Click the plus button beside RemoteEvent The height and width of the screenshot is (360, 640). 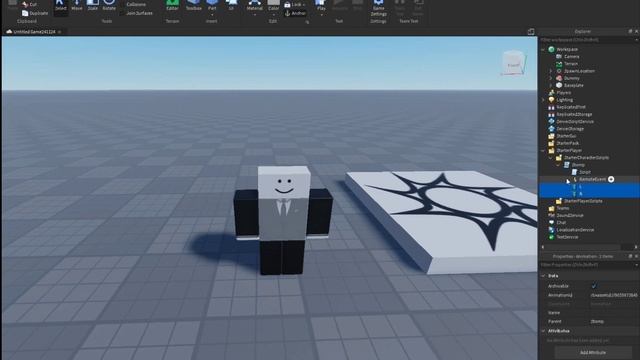611,180
